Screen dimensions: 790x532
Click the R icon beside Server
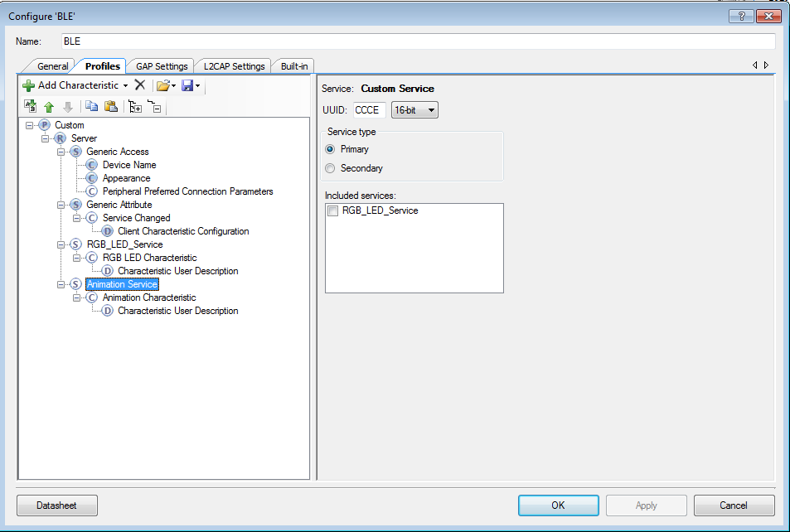[x=60, y=138]
